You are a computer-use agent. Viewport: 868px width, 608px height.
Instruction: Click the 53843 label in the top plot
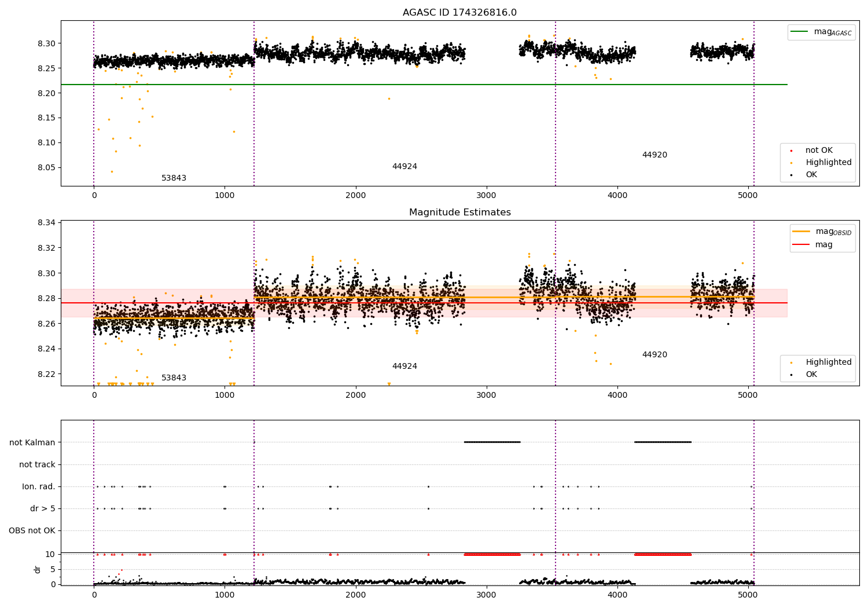click(174, 178)
